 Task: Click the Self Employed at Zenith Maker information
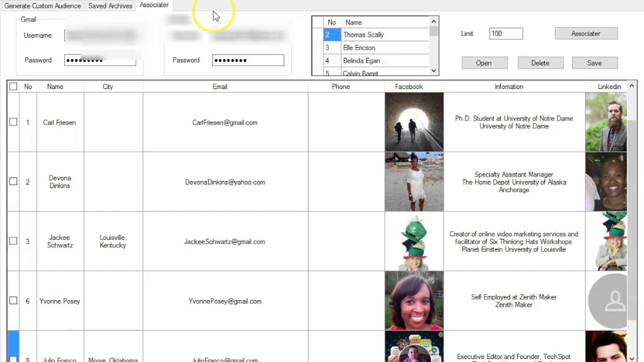click(514, 301)
